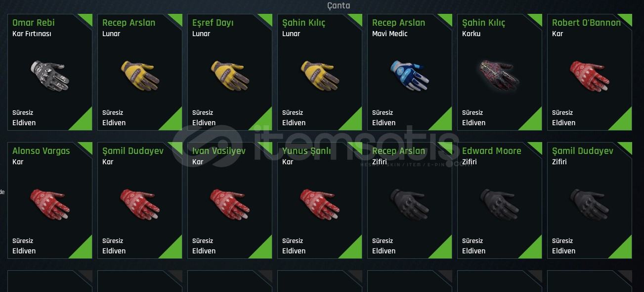Pick Ivan Vasilyev Kar glove image
The height and width of the screenshot is (292, 644).
click(x=229, y=204)
